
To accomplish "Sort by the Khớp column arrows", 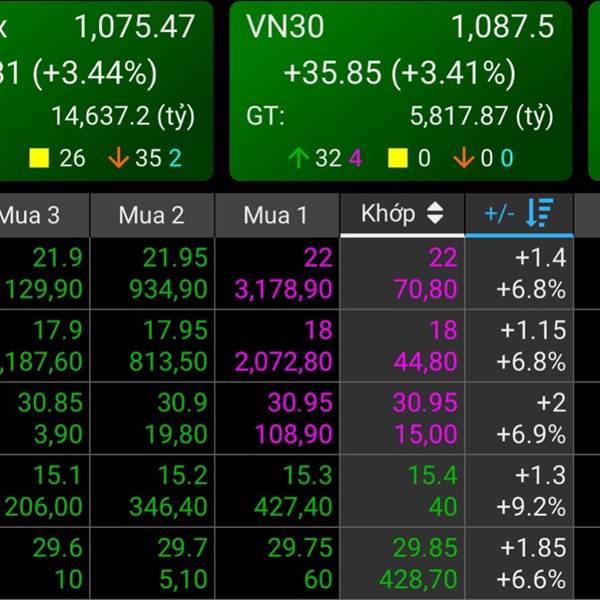I will click(x=435, y=213).
